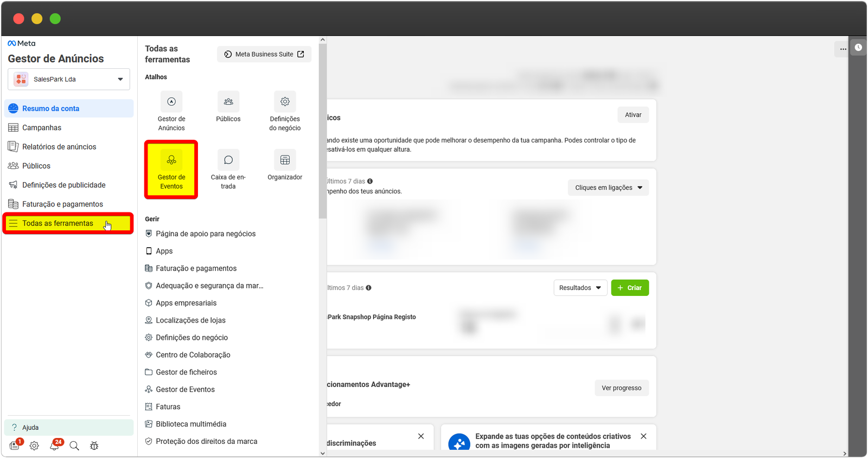
Task: Open the Cliques em ligações dropdown
Action: (x=608, y=188)
